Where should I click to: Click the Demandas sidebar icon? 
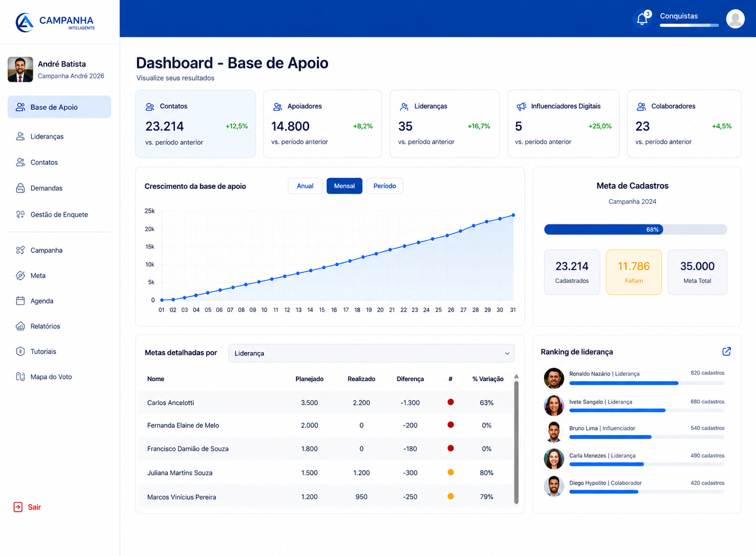tap(20, 188)
